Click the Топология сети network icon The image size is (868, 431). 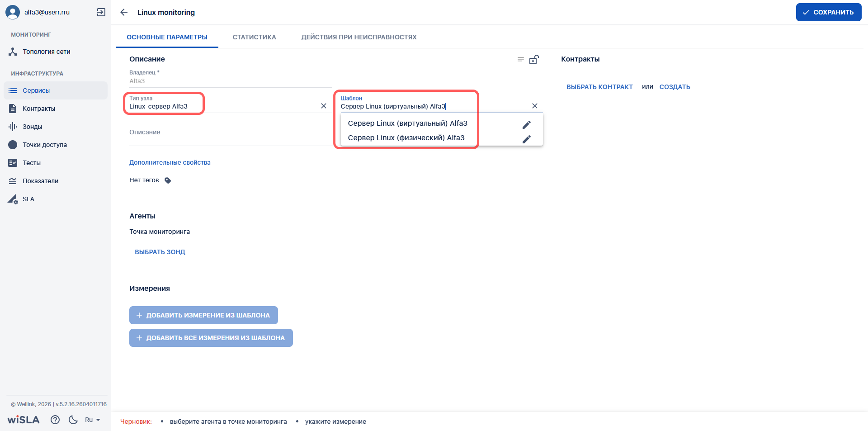point(13,52)
